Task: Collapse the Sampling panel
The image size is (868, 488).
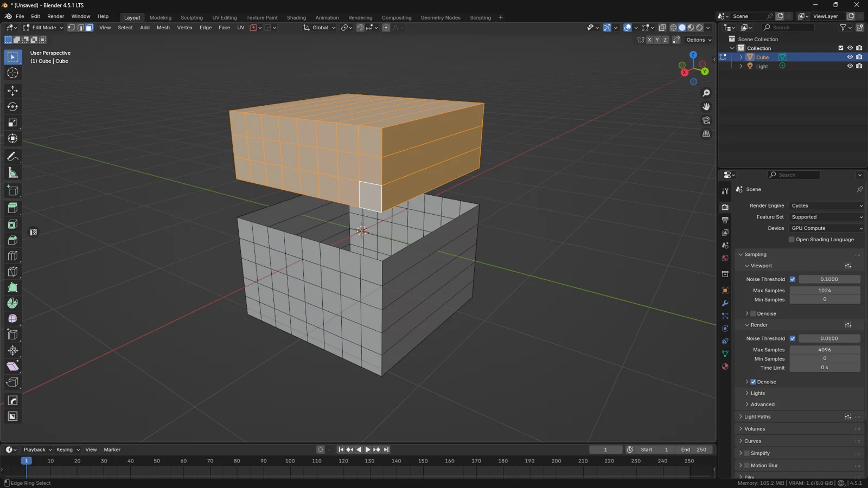Action: 755,254
